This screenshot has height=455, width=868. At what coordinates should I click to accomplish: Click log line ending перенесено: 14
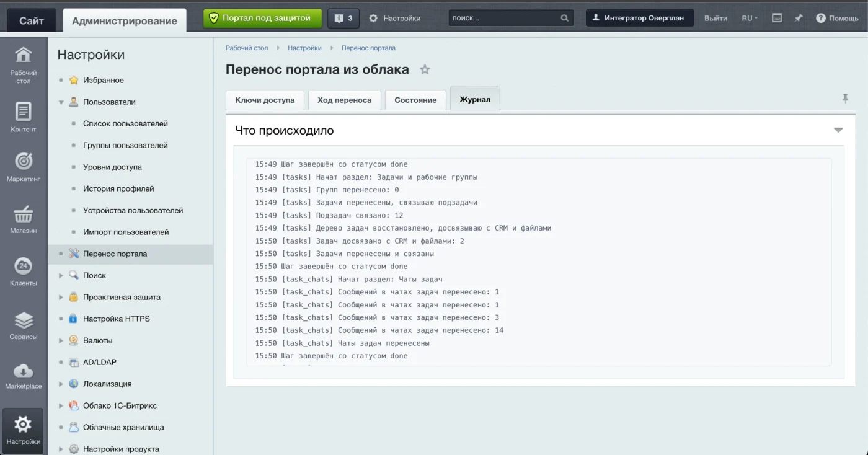(x=379, y=330)
